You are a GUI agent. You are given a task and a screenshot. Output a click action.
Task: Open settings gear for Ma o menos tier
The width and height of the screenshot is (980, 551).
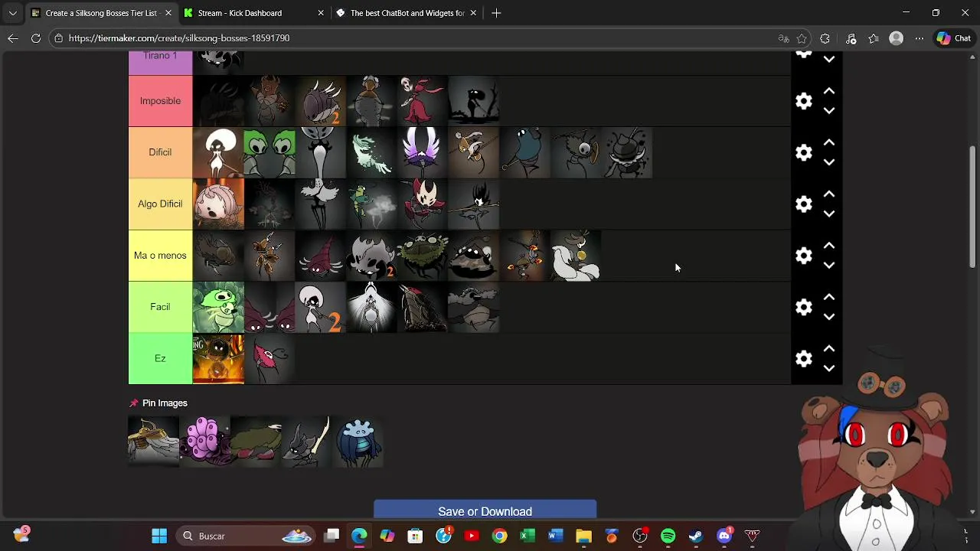coord(803,256)
